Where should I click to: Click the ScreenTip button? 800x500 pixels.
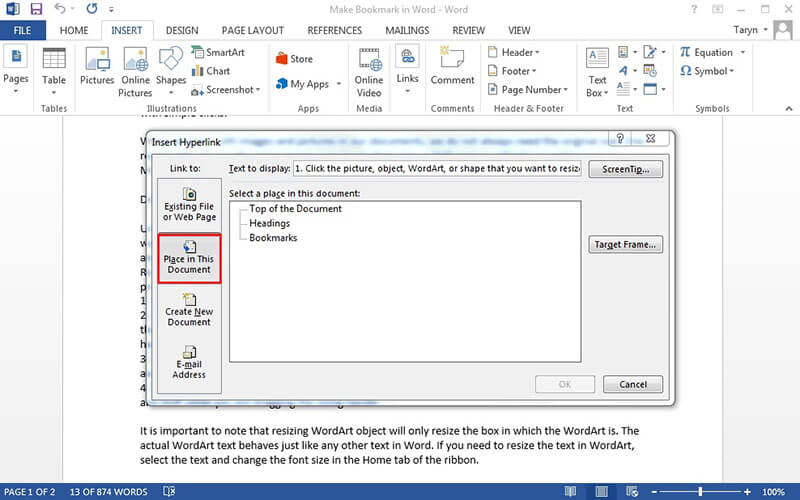[626, 169]
